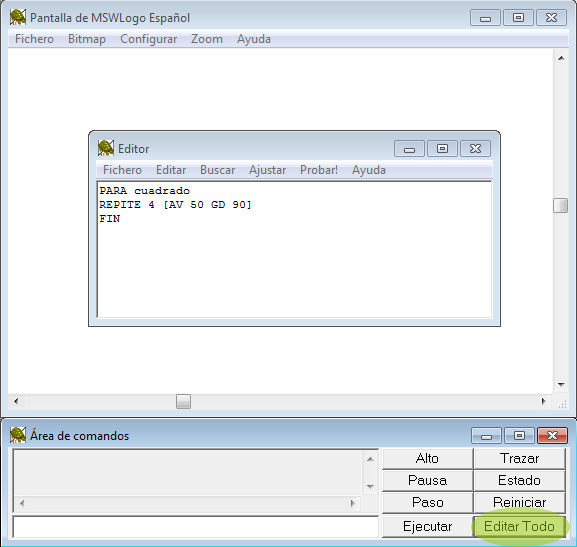577x547 pixels.
Task: Click the left arrow of the command history scrollbar
Action: 22,503
